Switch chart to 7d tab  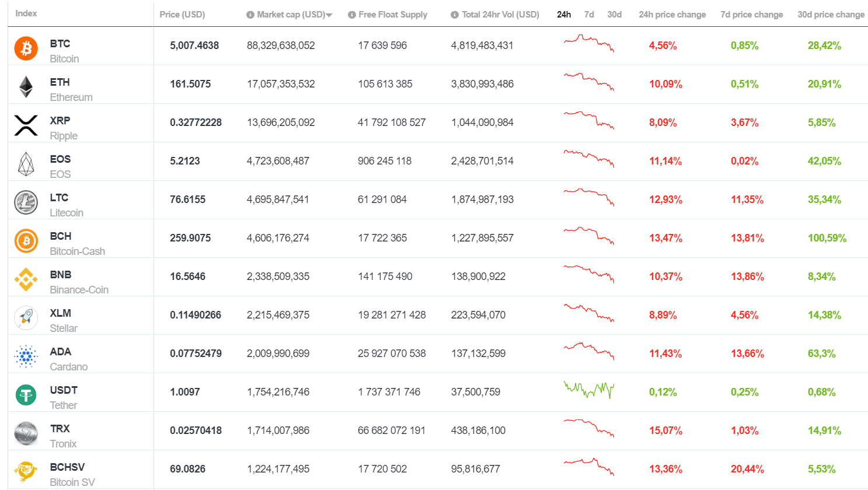pyautogui.click(x=589, y=15)
